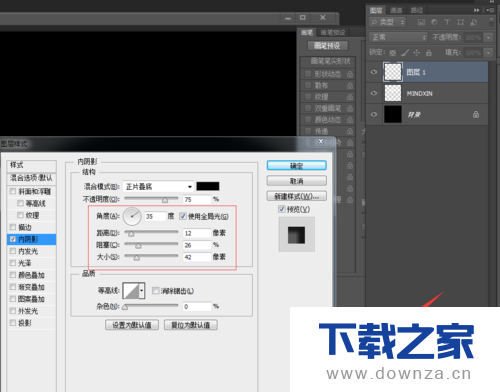Toggle the 消除锯齿 checkbox
The image size is (500, 392).
[155, 291]
